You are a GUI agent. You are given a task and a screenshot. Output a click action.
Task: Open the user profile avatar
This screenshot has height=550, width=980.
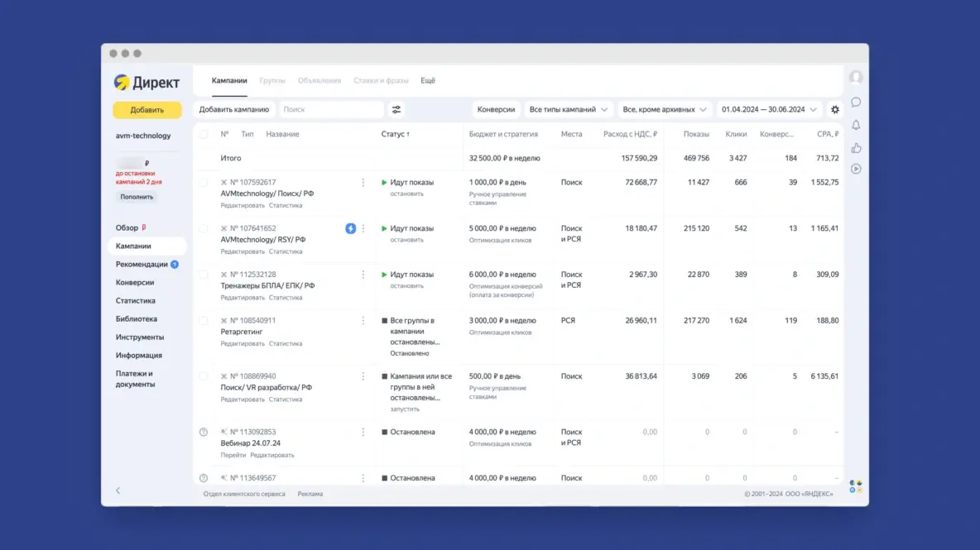coord(856,77)
